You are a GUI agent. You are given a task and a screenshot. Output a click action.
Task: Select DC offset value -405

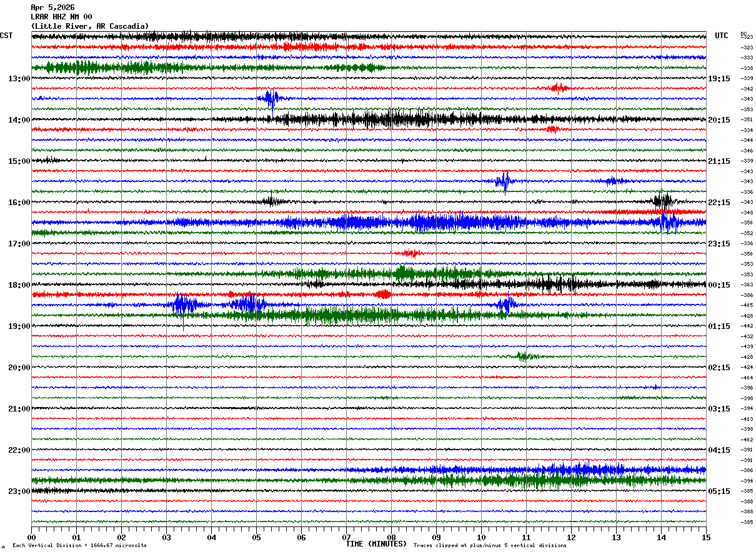click(746, 305)
